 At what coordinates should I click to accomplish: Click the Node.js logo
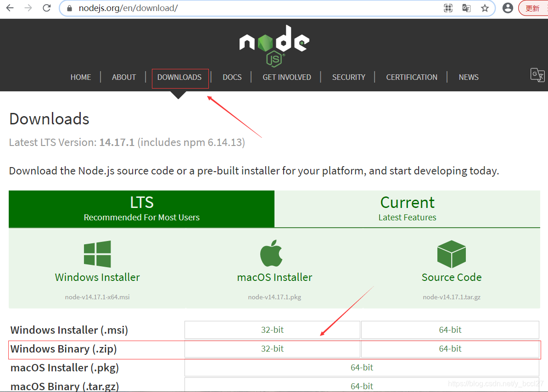click(x=274, y=45)
